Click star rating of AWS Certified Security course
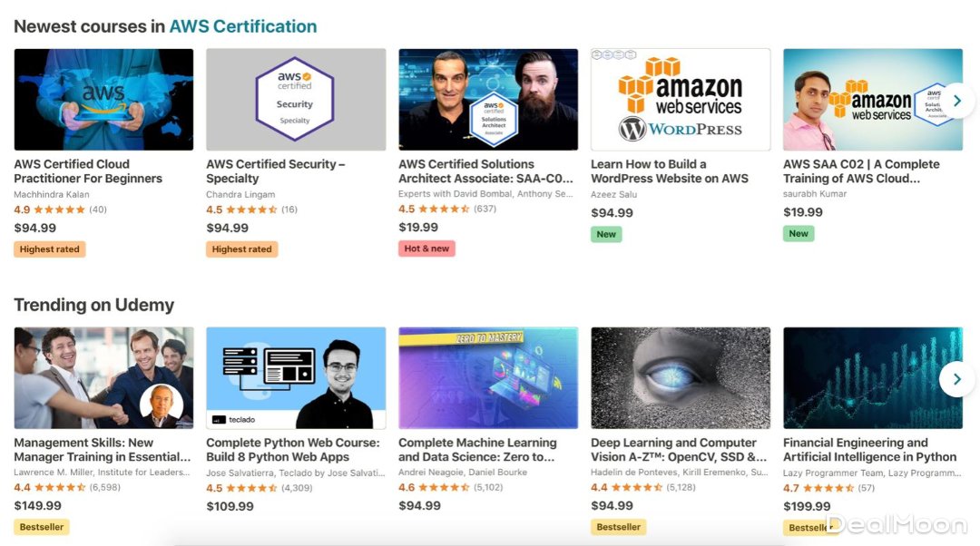This screenshot has width=980, height=546. point(252,210)
